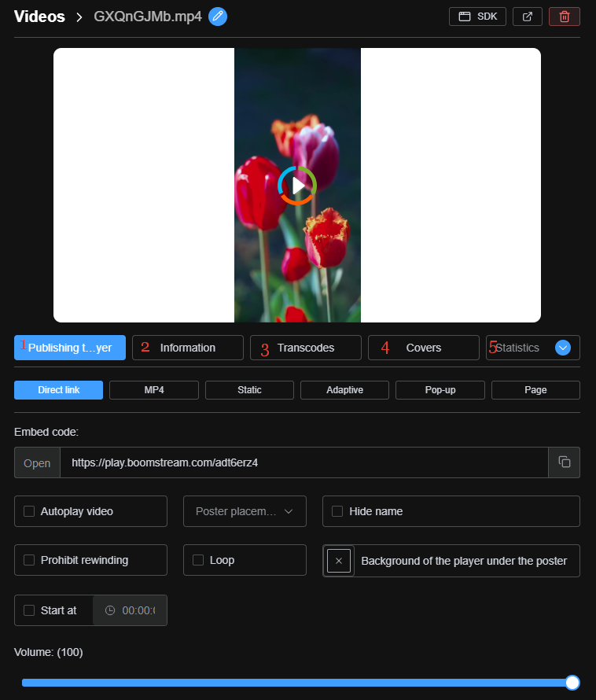
Task: Click the embed code URL field
Action: pyautogui.click(x=304, y=462)
